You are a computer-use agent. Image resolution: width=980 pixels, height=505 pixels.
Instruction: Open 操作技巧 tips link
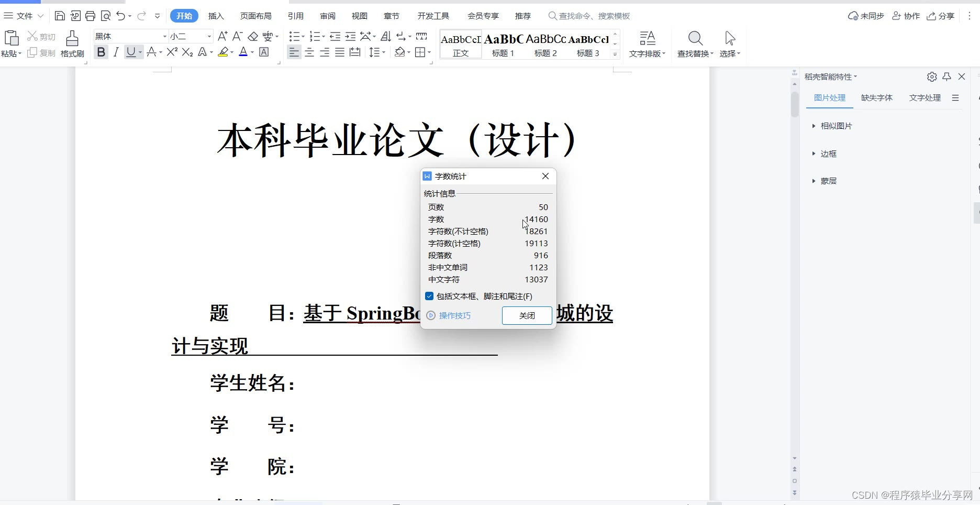click(454, 315)
